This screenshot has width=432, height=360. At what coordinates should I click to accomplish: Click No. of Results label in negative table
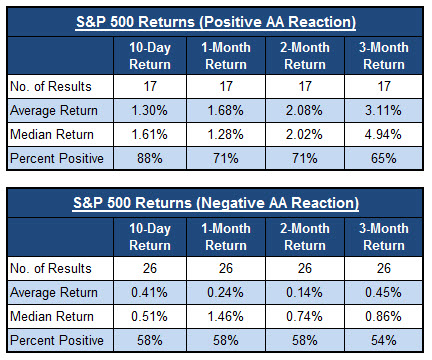pos(51,268)
